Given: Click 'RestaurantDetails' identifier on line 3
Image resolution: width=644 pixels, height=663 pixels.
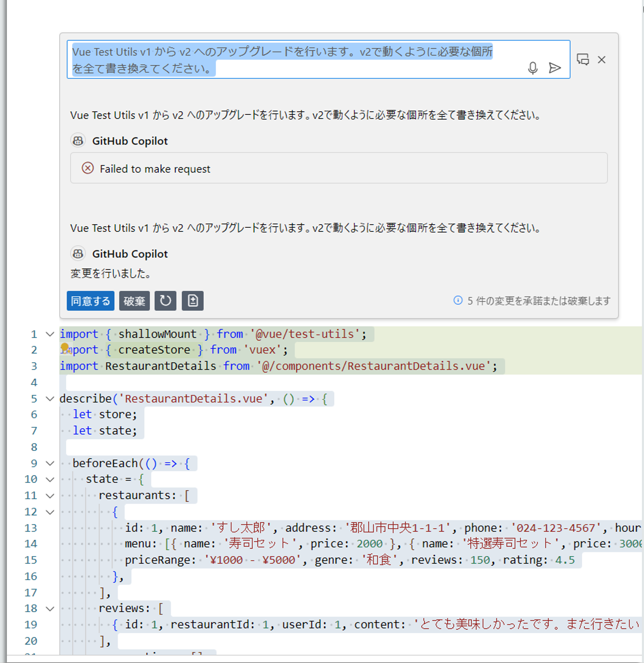Looking at the screenshot, I should click(x=161, y=366).
